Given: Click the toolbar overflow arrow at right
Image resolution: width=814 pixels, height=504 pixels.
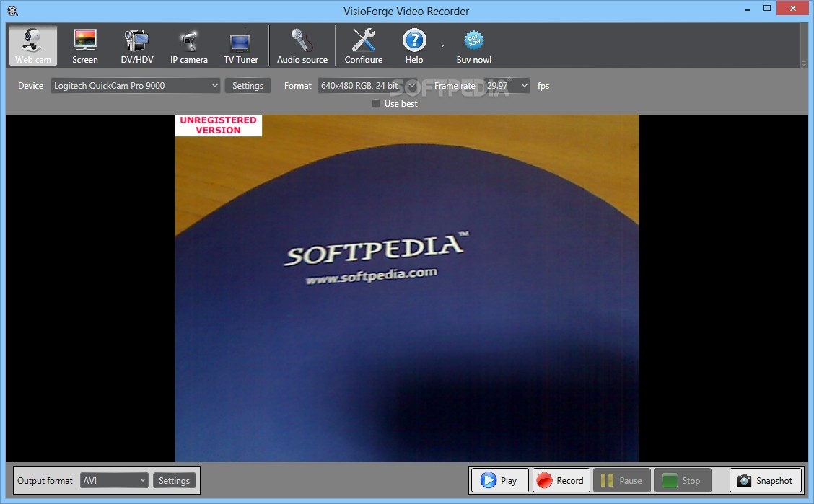Looking at the screenshot, I should click(x=804, y=64).
